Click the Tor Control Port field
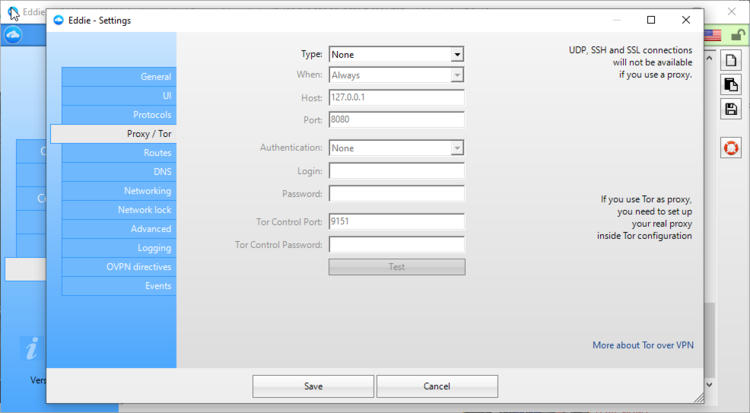Viewport: 750px width, 413px height. (x=397, y=222)
